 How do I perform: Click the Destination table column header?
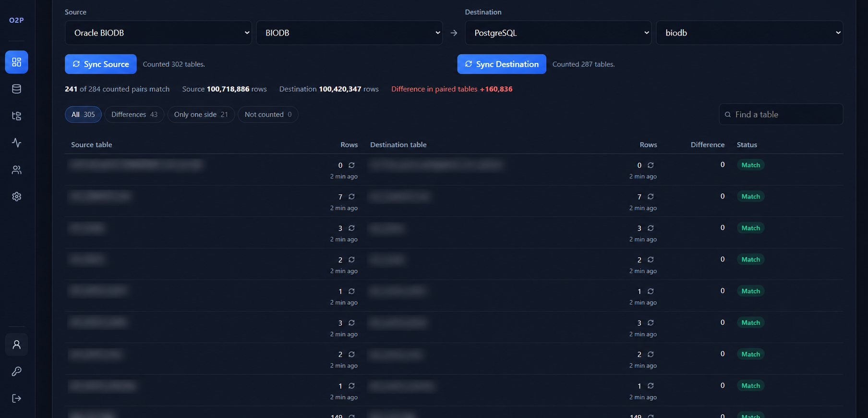point(398,145)
